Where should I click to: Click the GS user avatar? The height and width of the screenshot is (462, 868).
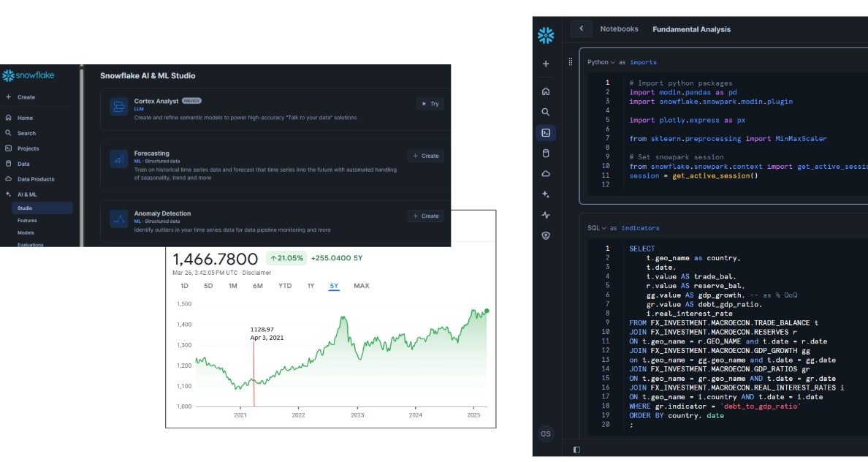tap(545, 433)
